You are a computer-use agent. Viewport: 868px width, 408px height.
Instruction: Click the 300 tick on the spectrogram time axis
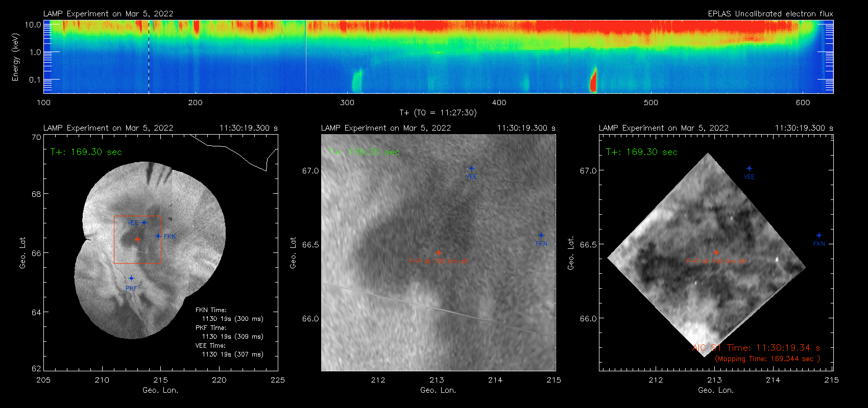[x=347, y=103]
